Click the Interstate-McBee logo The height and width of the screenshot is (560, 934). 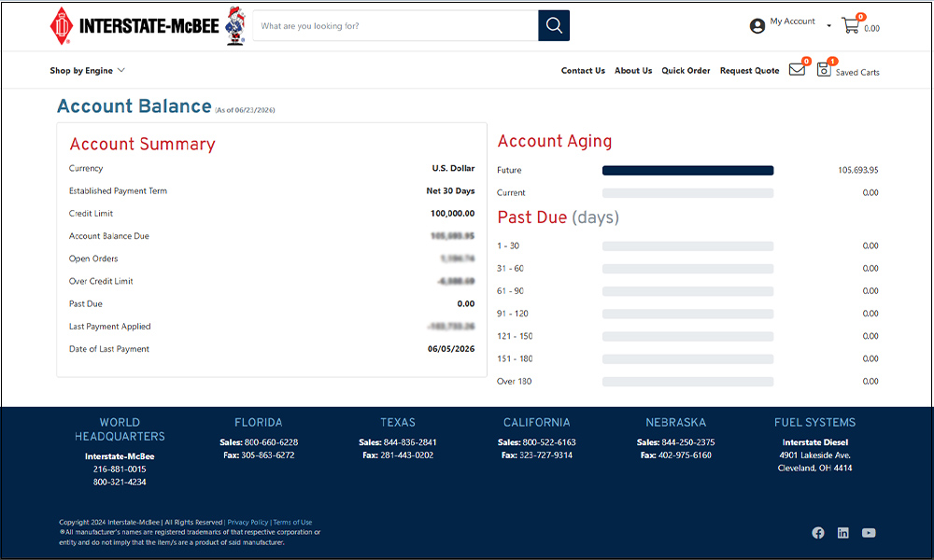coord(148,25)
